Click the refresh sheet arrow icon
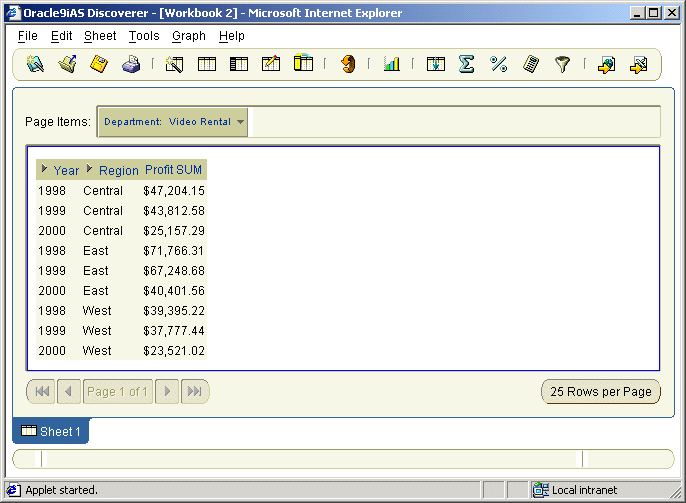The width and height of the screenshot is (686, 503). [348, 64]
